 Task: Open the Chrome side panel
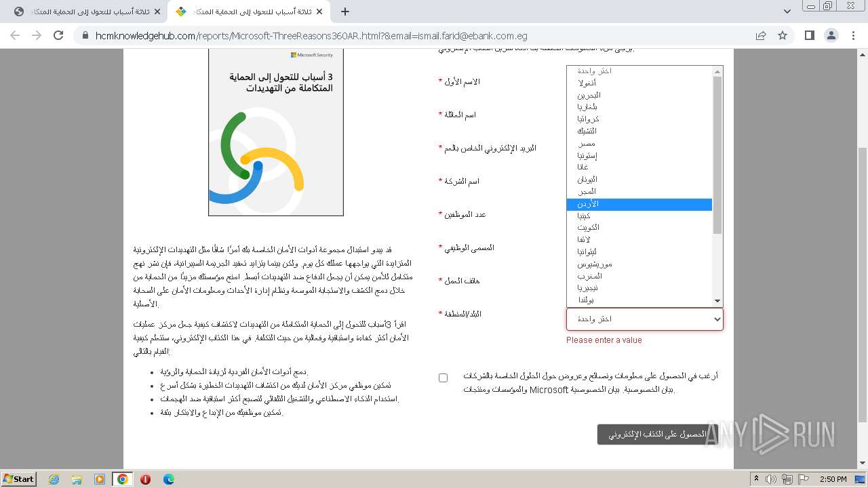[809, 35]
